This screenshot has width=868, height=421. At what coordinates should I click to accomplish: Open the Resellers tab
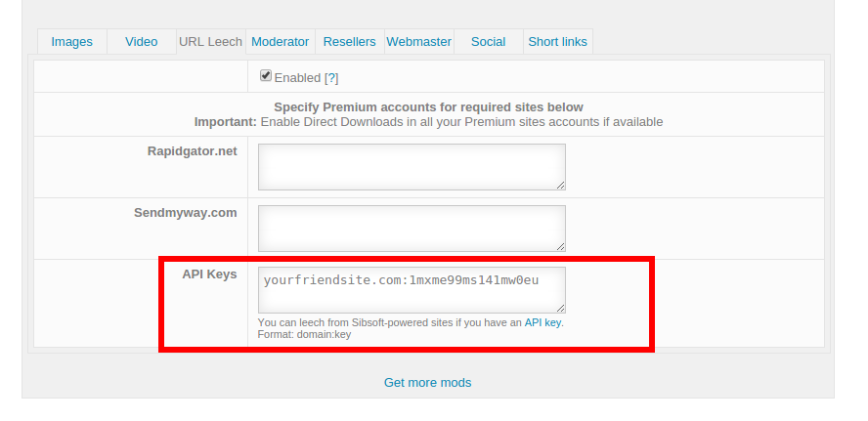coord(349,42)
